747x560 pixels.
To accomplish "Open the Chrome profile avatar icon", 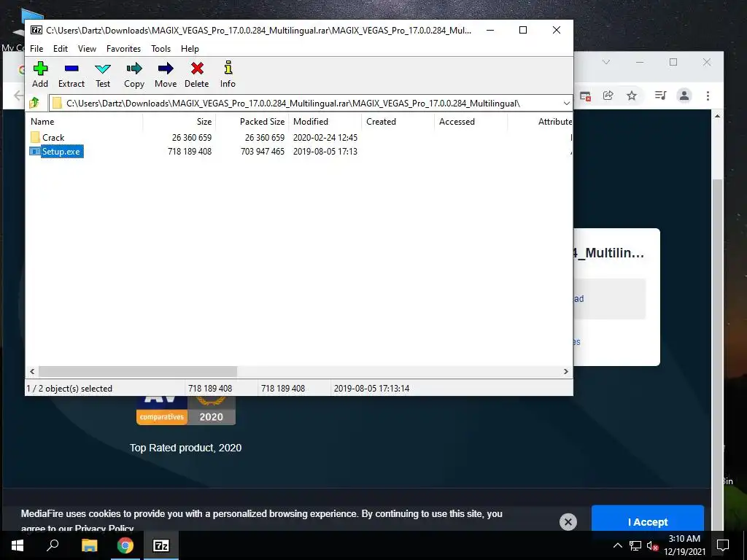I will pyautogui.click(x=684, y=96).
